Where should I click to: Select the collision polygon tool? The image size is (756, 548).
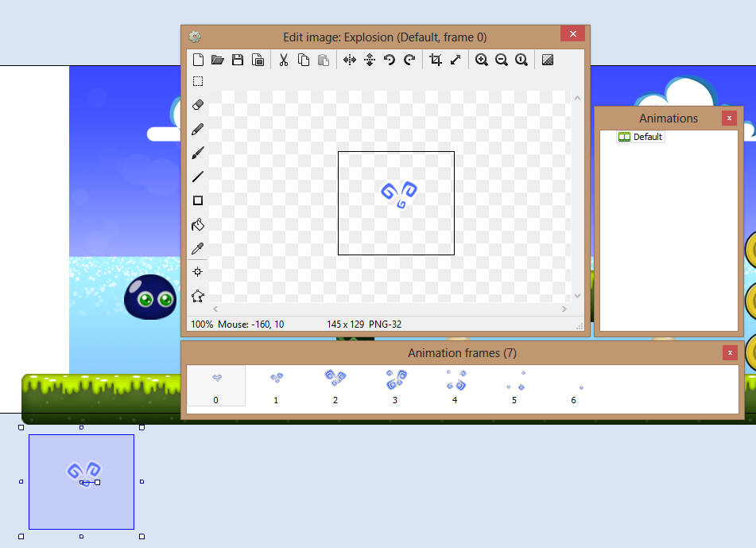tap(198, 296)
